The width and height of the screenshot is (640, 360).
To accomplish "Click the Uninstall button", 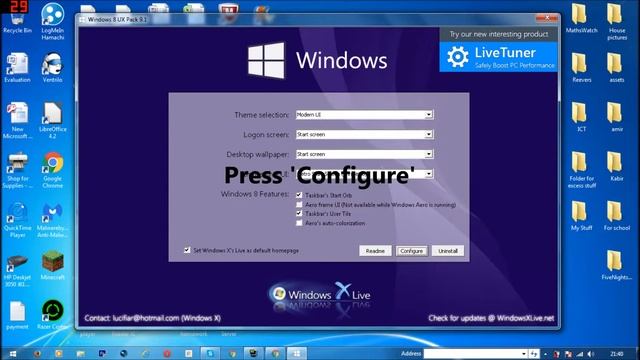I will pyautogui.click(x=448, y=251).
